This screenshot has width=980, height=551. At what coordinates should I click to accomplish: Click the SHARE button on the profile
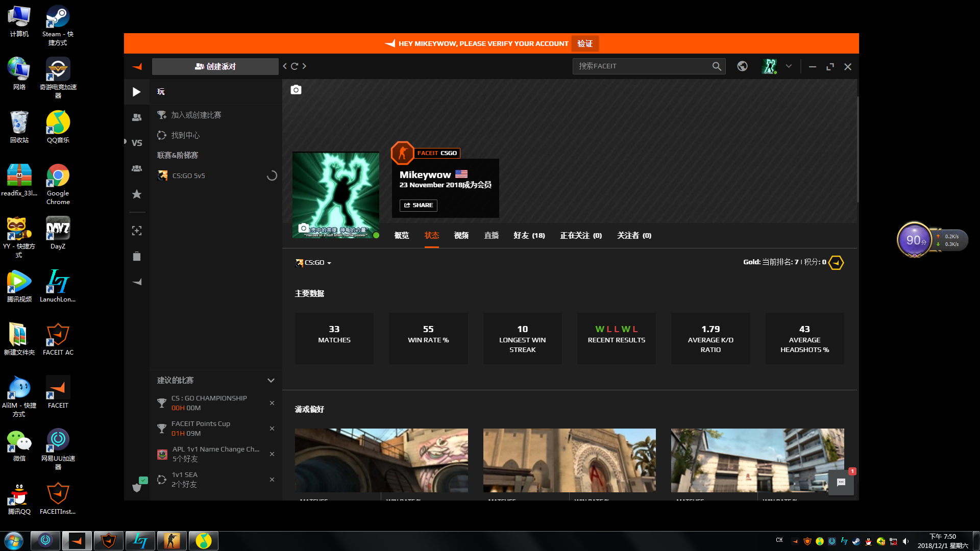(x=419, y=205)
